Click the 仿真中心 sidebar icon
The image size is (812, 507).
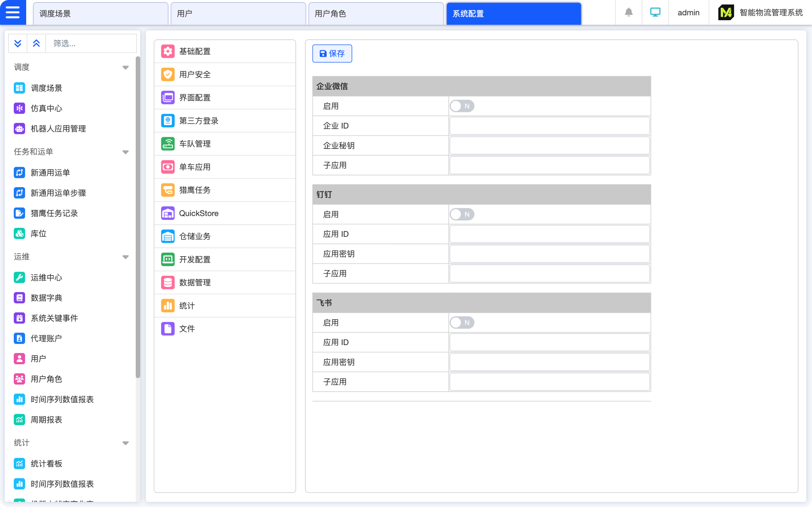pyautogui.click(x=19, y=108)
